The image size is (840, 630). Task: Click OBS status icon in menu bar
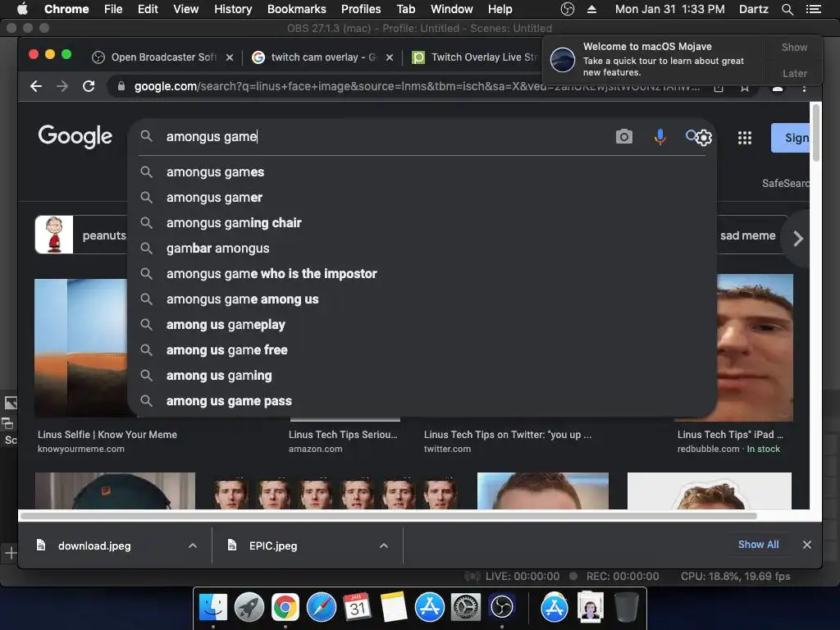point(568,9)
